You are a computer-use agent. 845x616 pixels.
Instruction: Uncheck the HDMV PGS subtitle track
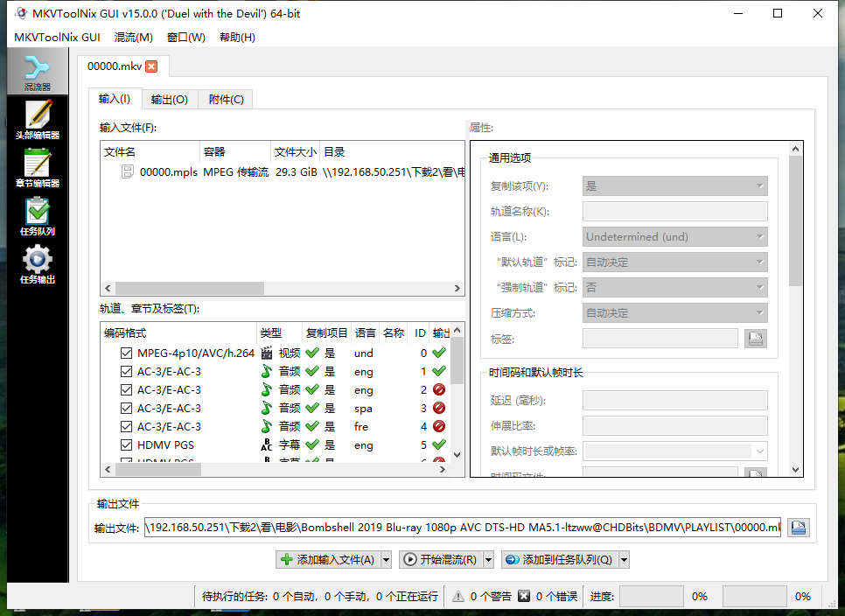point(127,444)
